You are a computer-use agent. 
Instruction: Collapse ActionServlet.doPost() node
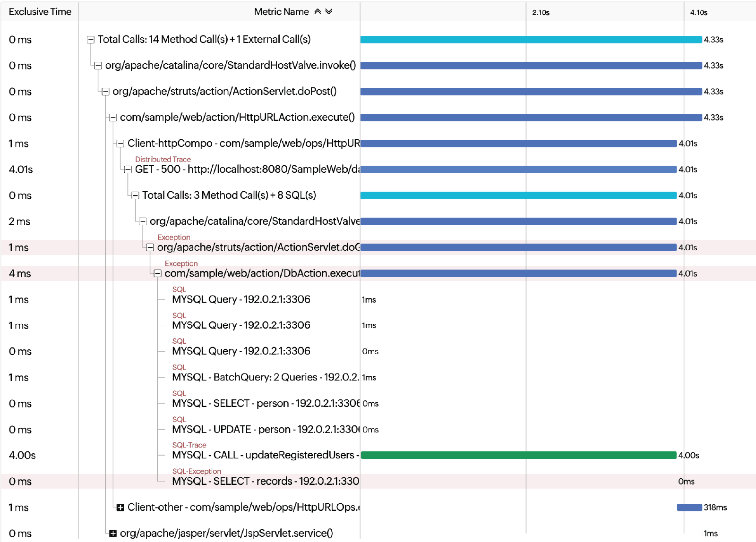[106, 92]
